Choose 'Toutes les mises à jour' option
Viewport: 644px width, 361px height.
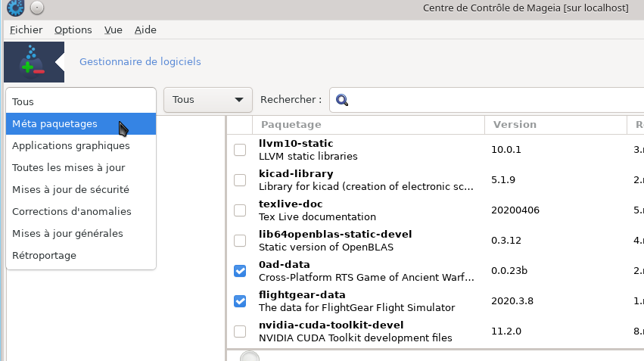[81, 167]
